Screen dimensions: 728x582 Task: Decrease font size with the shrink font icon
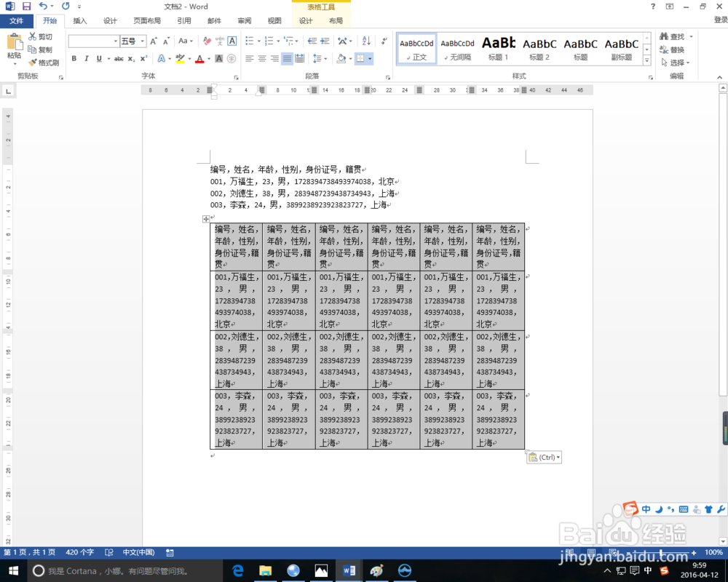click(166, 41)
